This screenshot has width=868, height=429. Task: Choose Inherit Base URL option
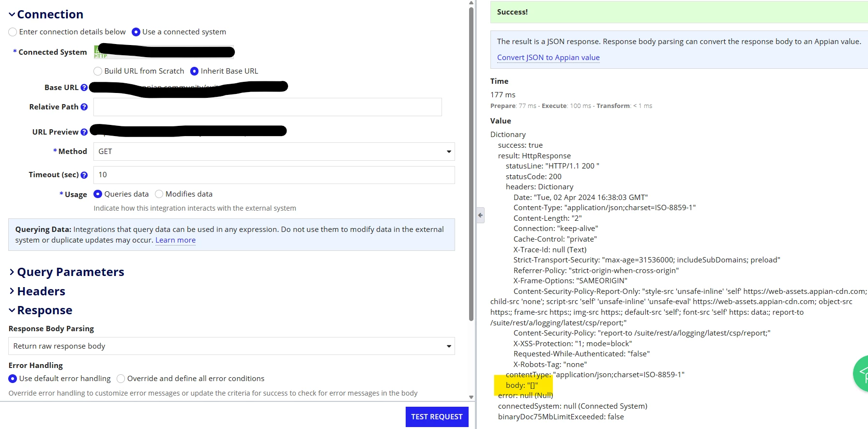click(x=195, y=71)
